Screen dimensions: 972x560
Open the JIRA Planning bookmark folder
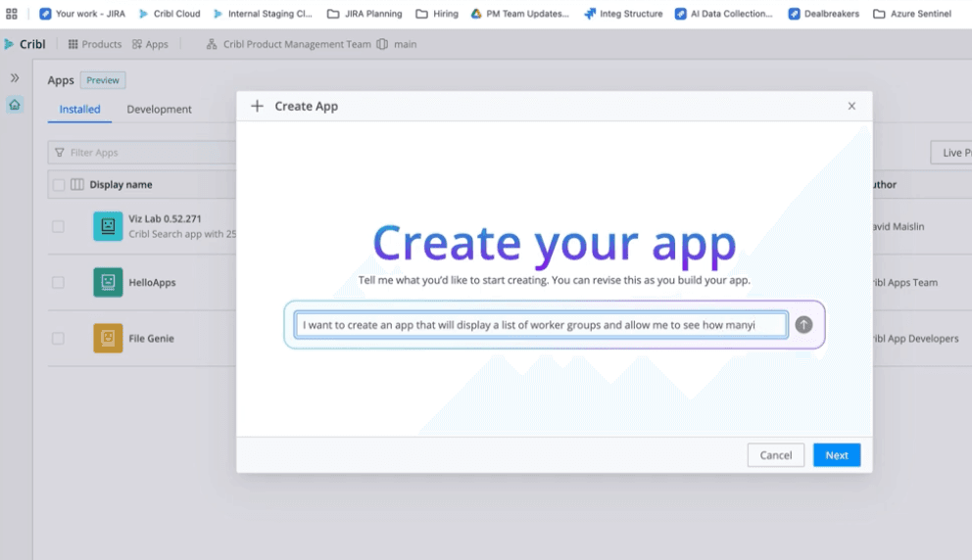click(364, 14)
